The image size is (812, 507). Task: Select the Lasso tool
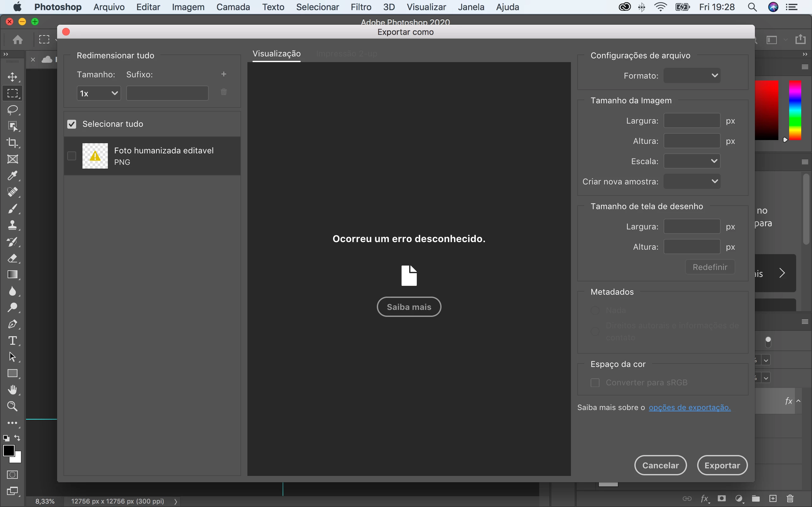[12, 110]
